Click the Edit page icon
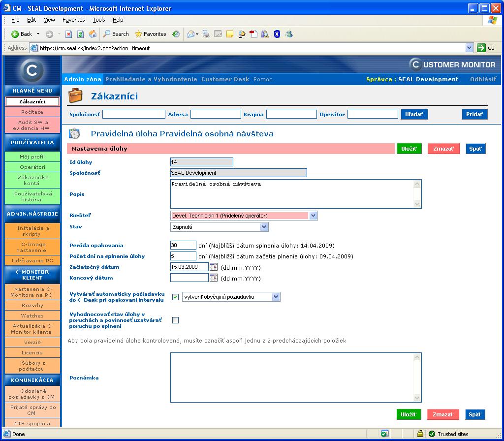 218,34
